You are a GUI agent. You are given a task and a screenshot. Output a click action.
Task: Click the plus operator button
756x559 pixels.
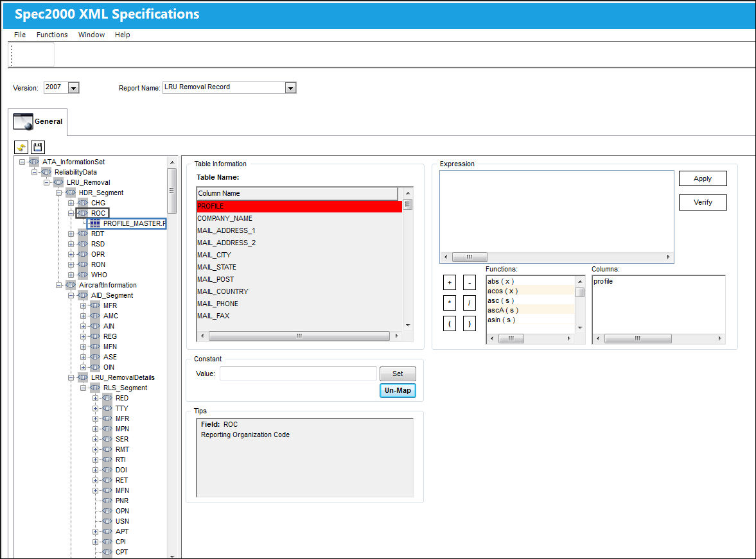450,283
